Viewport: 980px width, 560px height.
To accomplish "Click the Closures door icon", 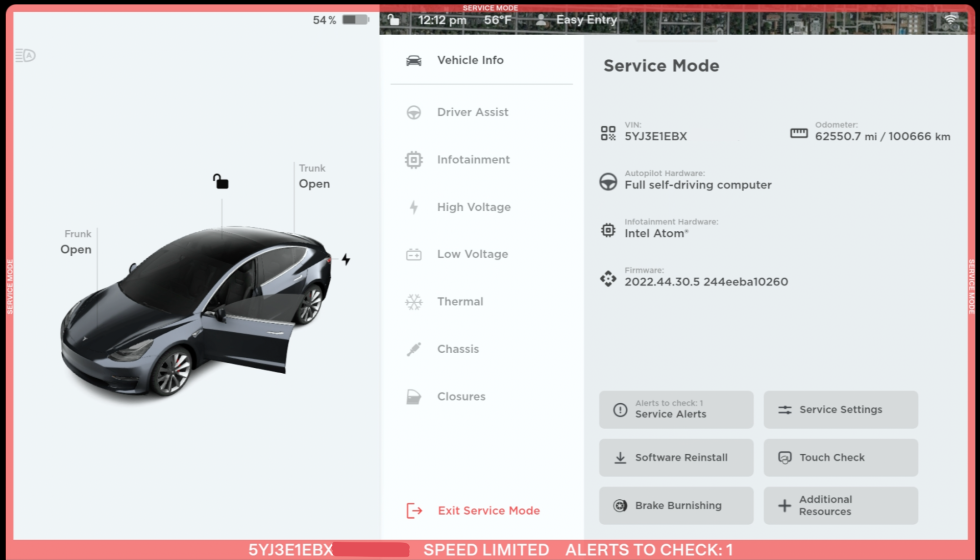I will click(413, 396).
